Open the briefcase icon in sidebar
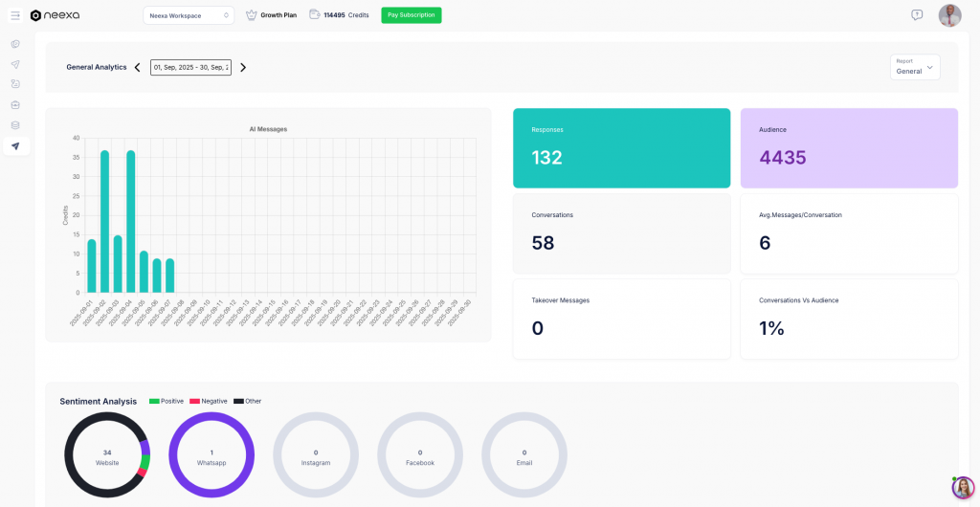This screenshot has height=507, width=980. (15, 104)
